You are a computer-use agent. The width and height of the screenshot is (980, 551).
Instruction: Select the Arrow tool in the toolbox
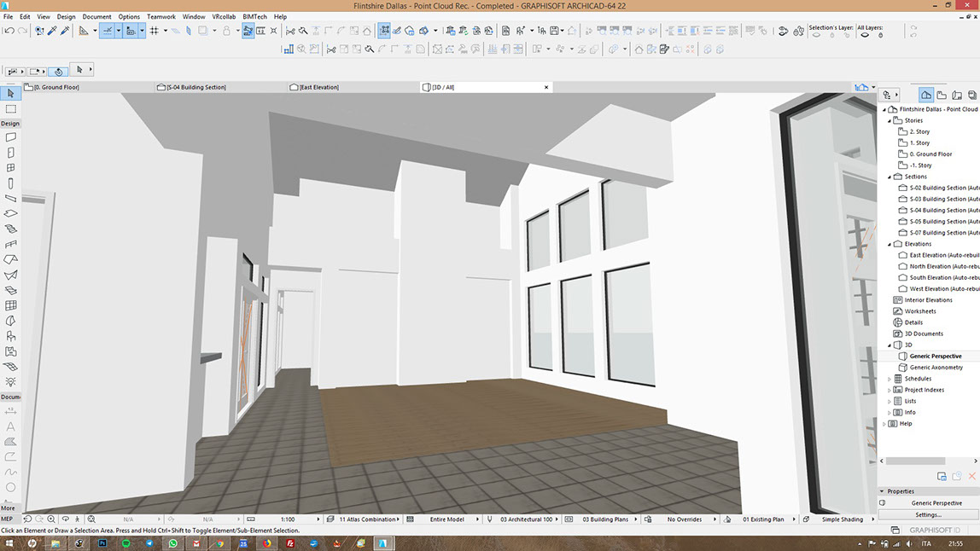[11, 94]
